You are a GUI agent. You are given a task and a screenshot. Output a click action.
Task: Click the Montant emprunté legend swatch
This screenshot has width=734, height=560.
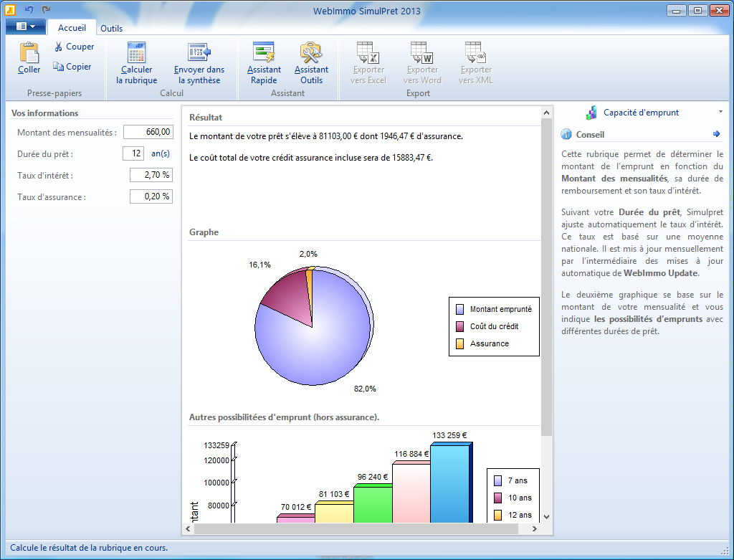[x=459, y=309]
